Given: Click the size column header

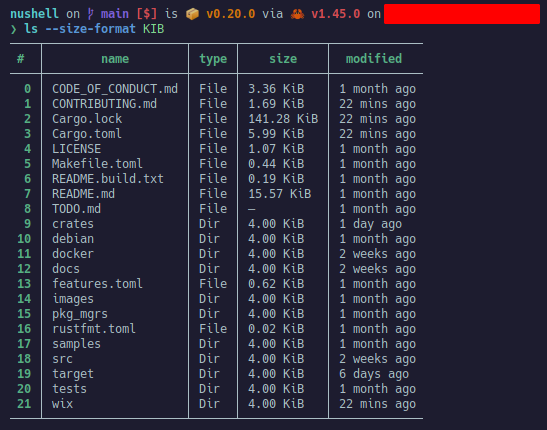Looking at the screenshot, I should coord(283,59).
